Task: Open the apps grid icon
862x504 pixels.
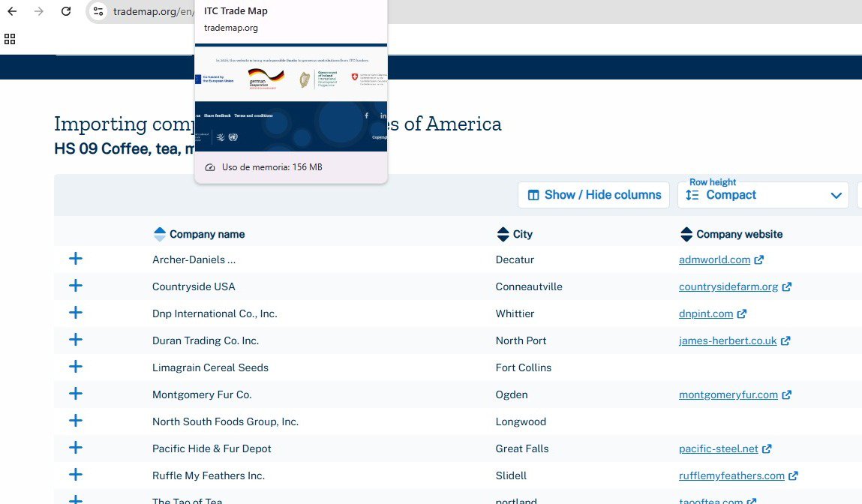Action: coord(10,39)
